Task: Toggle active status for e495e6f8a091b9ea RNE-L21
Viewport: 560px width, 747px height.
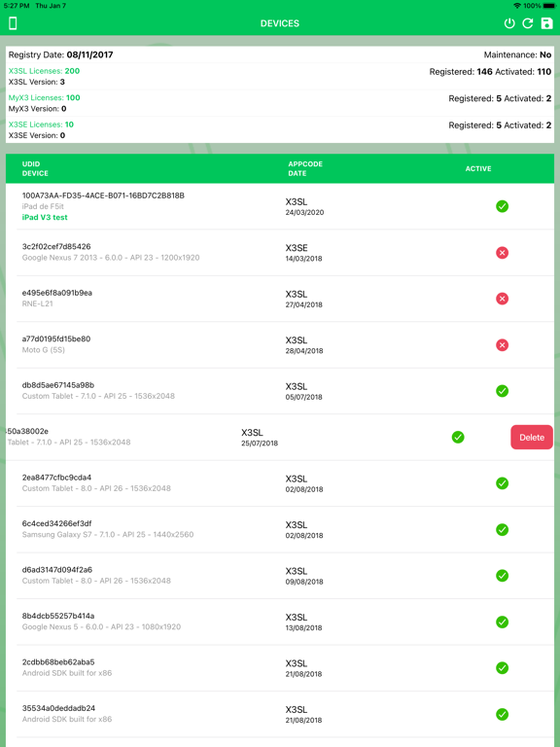Action: [502, 299]
